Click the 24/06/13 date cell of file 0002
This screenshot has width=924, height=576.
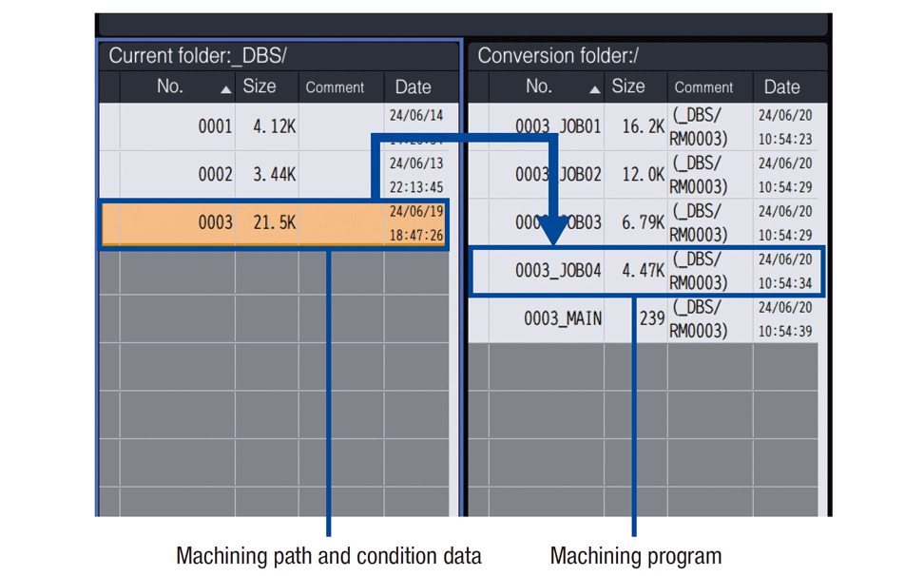[x=416, y=163]
